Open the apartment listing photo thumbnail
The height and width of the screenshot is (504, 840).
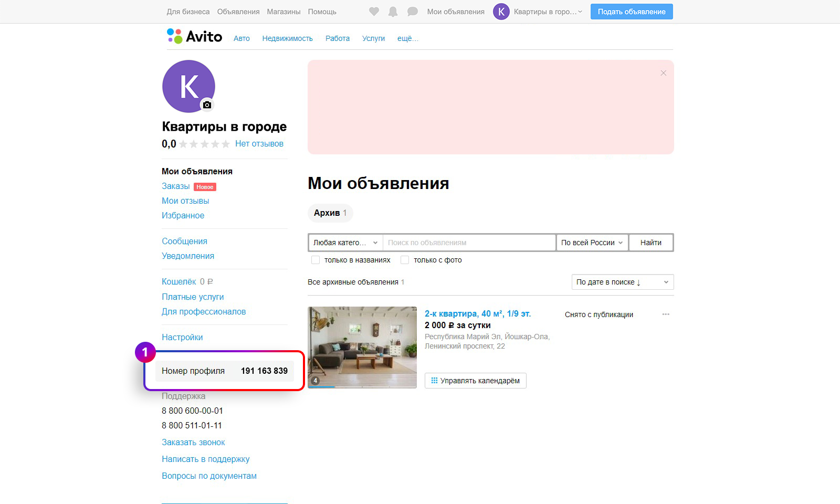click(x=362, y=348)
